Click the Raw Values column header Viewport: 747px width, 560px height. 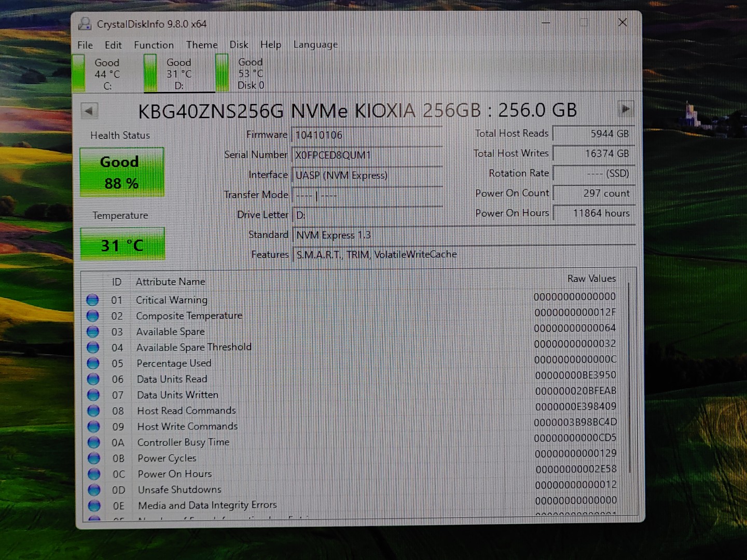click(591, 278)
